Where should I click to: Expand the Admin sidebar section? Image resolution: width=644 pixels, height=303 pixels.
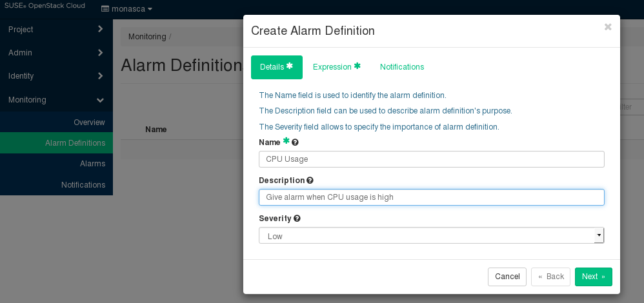(x=56, y=53)
